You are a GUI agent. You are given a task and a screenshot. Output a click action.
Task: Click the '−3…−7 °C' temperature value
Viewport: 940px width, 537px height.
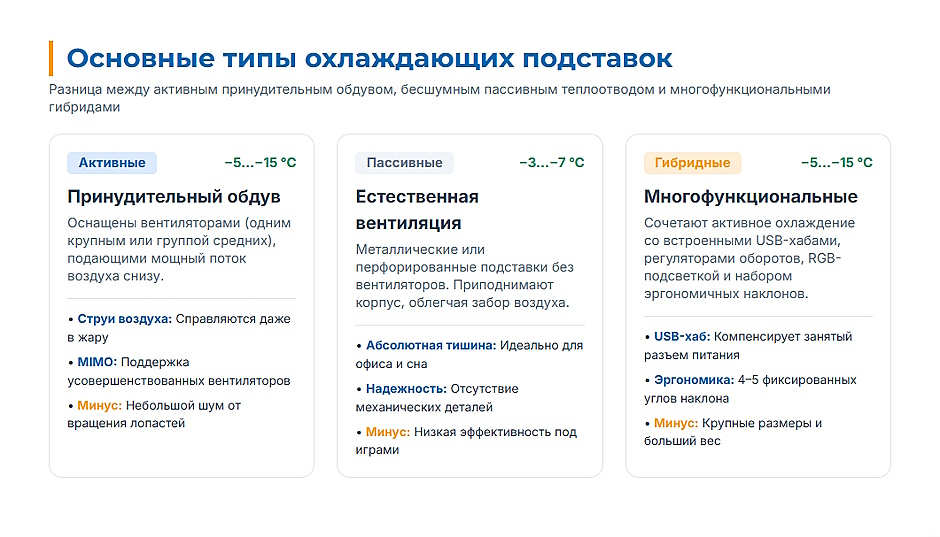click(552, 163)
